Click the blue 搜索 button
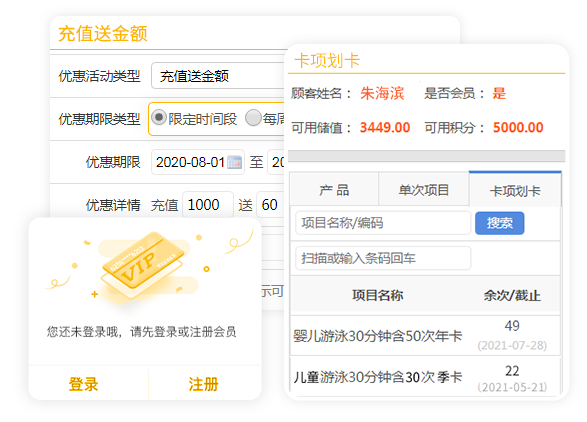587x422 pixels. [499, 223]
